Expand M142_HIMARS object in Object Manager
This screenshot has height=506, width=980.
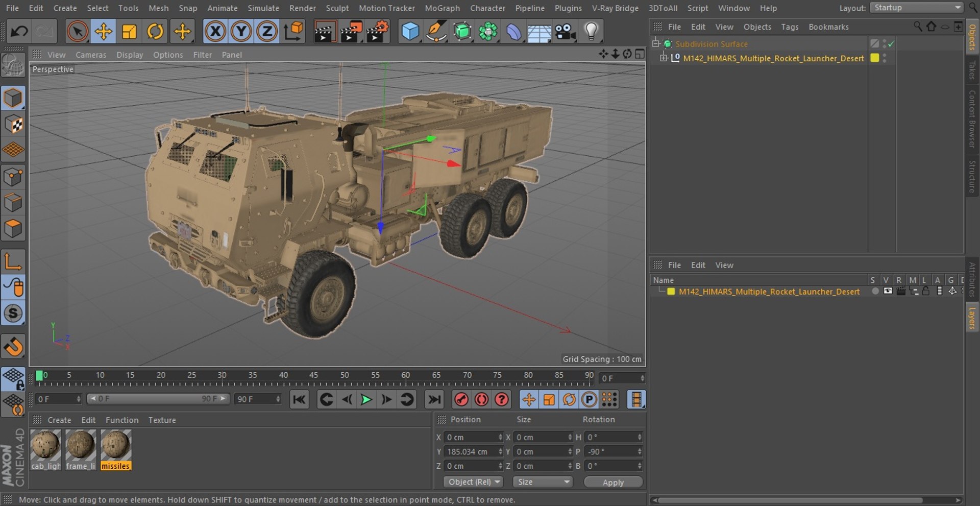point(664,58)
